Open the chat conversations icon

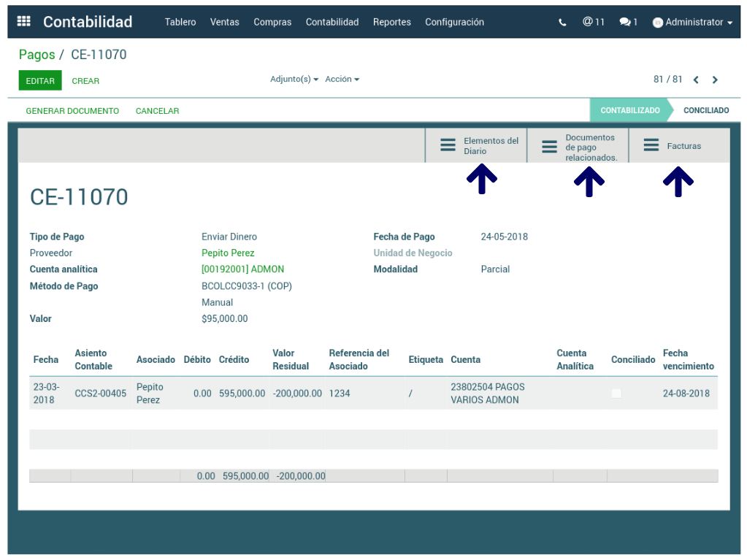[628, 22]
